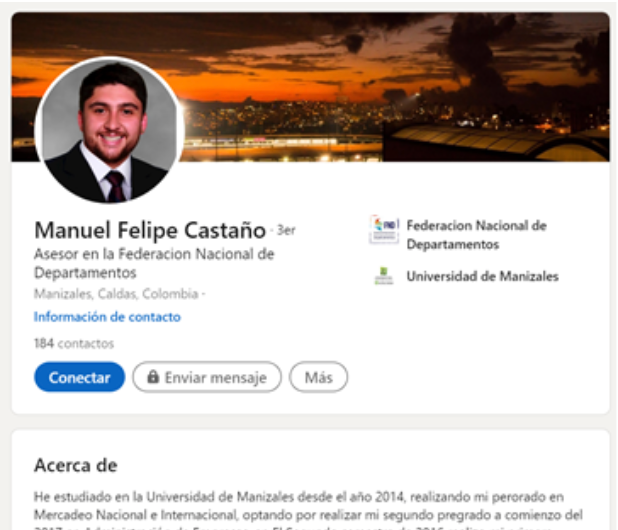The image size is (618, 530).
Task: View the circular profile photo
Action: [x=110, y=130]
